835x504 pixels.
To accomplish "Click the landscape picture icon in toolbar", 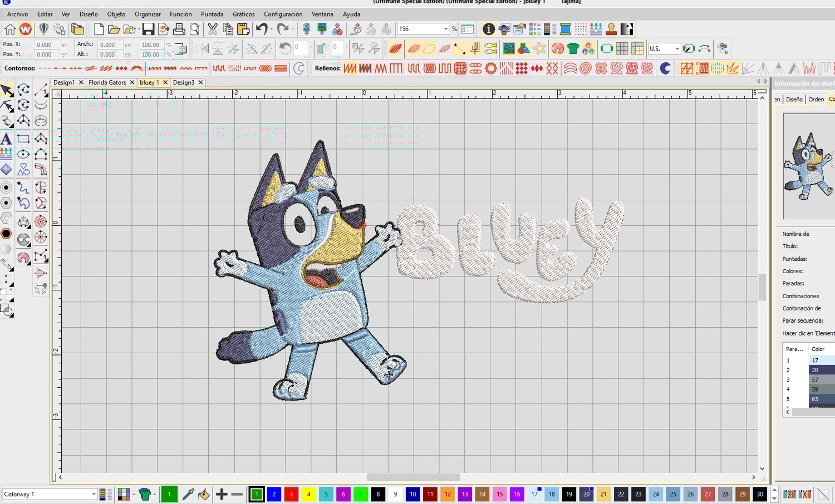I will click(508, 49).
